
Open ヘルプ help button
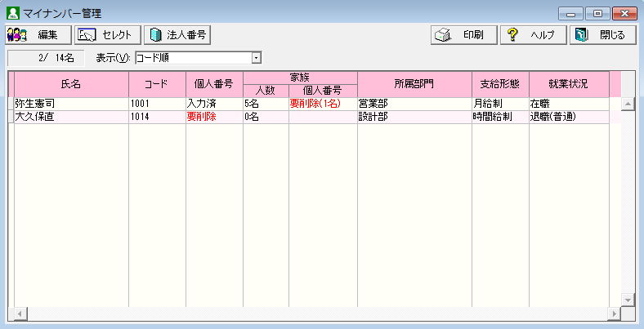534,35
